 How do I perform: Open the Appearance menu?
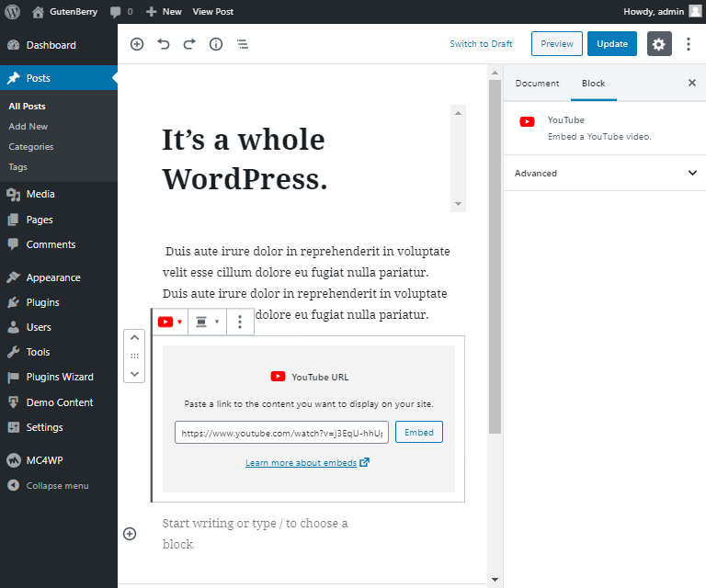[59, 277]
